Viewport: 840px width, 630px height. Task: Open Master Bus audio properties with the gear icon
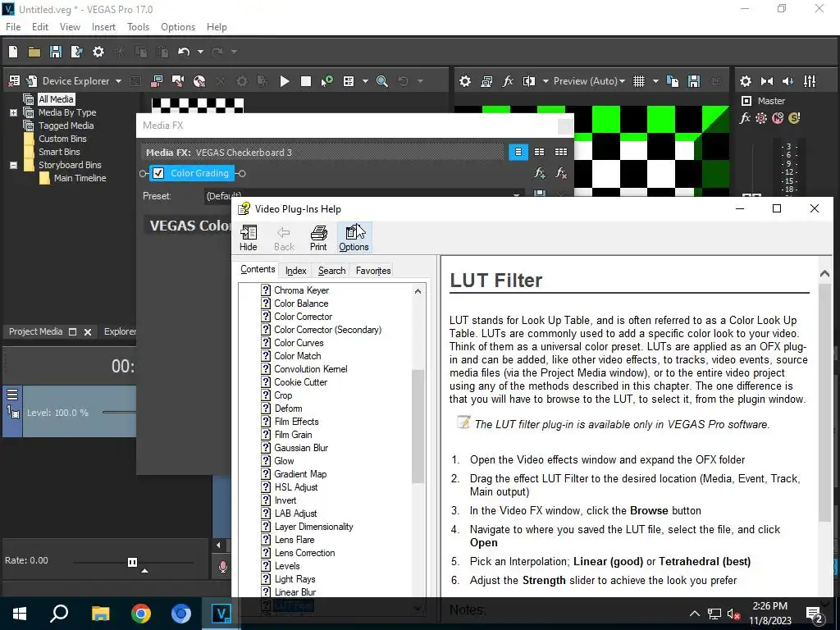[745, 81]
